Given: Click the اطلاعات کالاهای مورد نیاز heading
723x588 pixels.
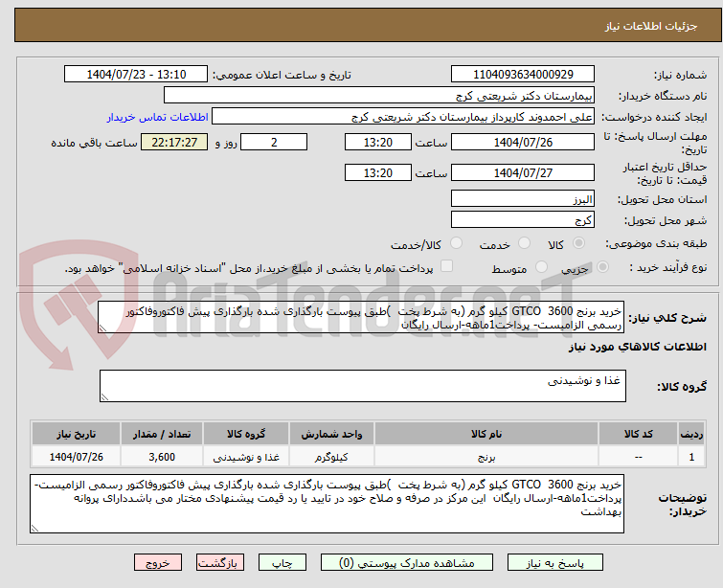Looking at the screenshot, I should pos(637,347).
